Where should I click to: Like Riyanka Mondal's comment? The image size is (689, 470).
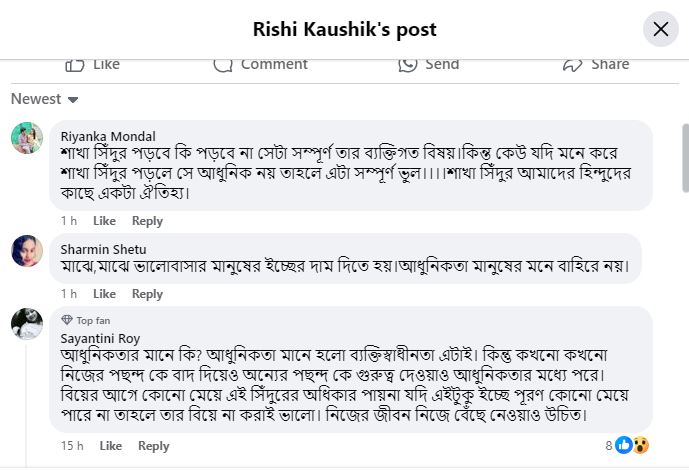[104, 221]
